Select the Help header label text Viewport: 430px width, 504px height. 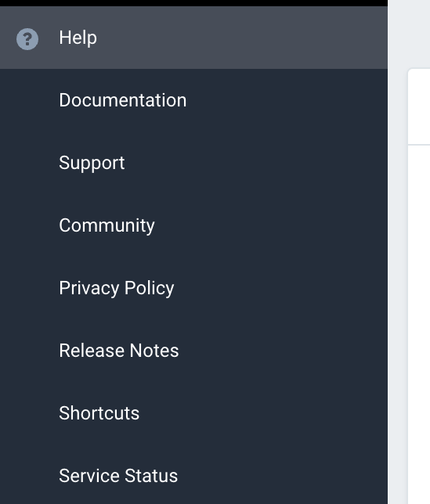pos(78,38)
